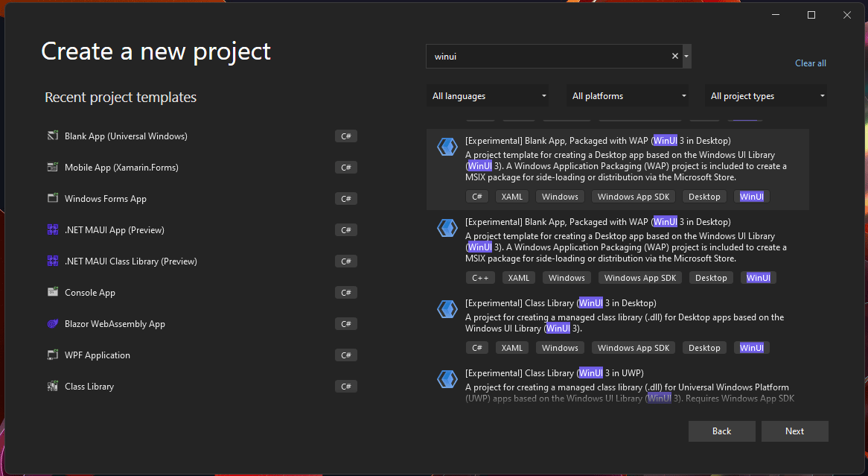Click the Clear all link
The width and height of the screenshot is (868, 476).
[811, 63]
